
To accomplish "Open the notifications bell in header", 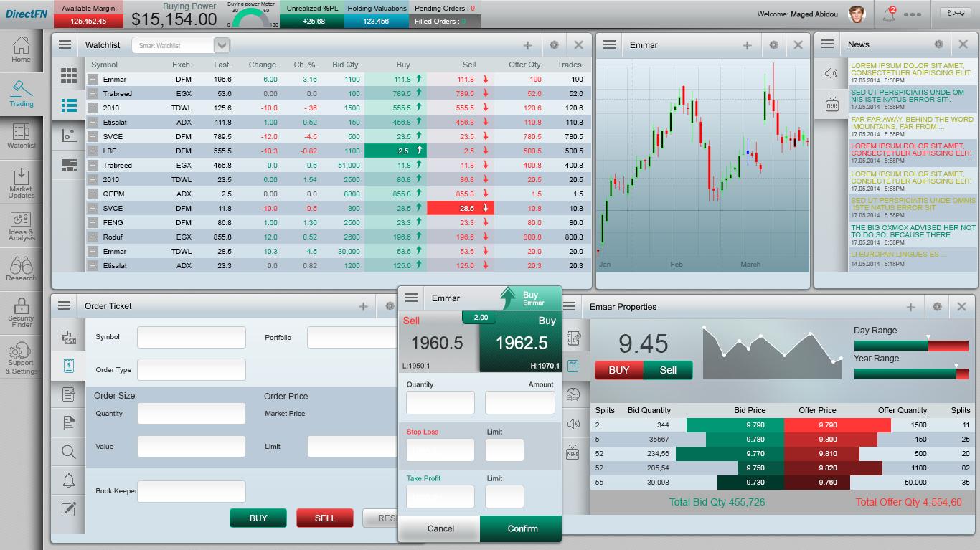I will [x=889, y=14].
